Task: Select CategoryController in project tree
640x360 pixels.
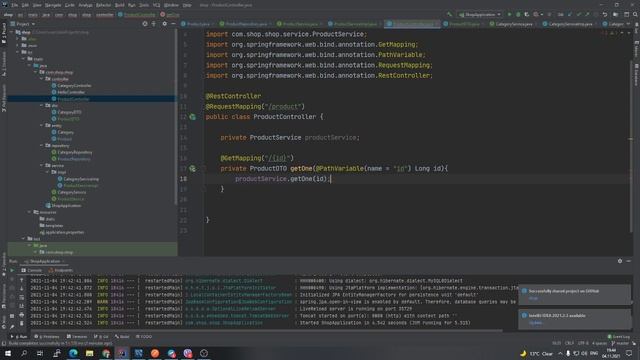Action: [x=74, y=86]
